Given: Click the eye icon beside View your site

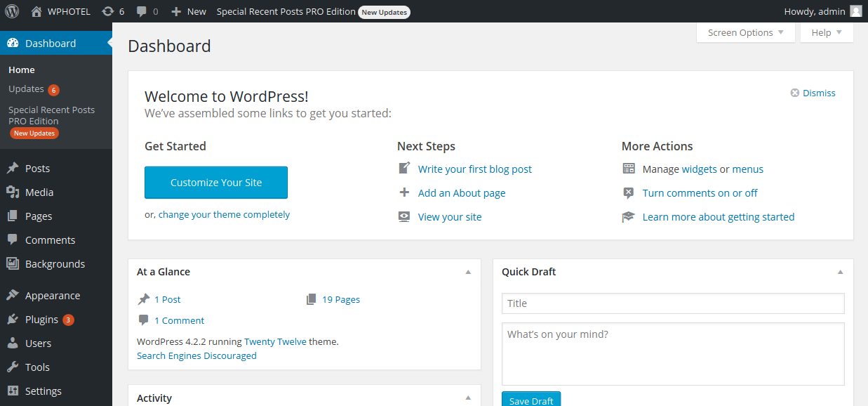Looking at the screenshot, I should click(x=404, y=216).
